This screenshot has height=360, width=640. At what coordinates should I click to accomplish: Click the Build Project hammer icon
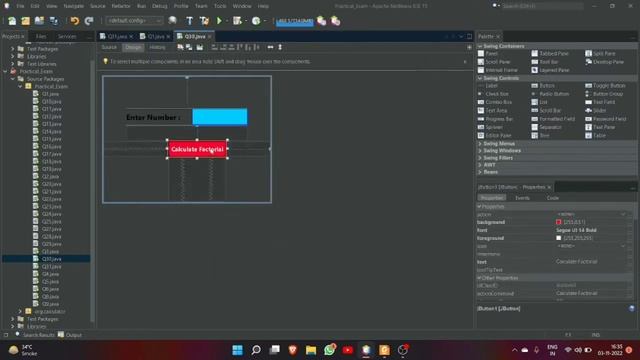(189, 21)
